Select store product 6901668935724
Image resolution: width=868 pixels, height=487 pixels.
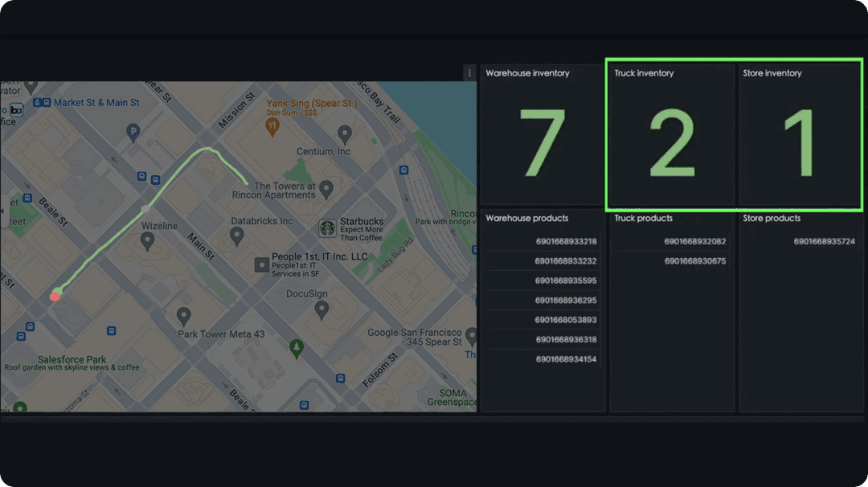click(824, 241)
